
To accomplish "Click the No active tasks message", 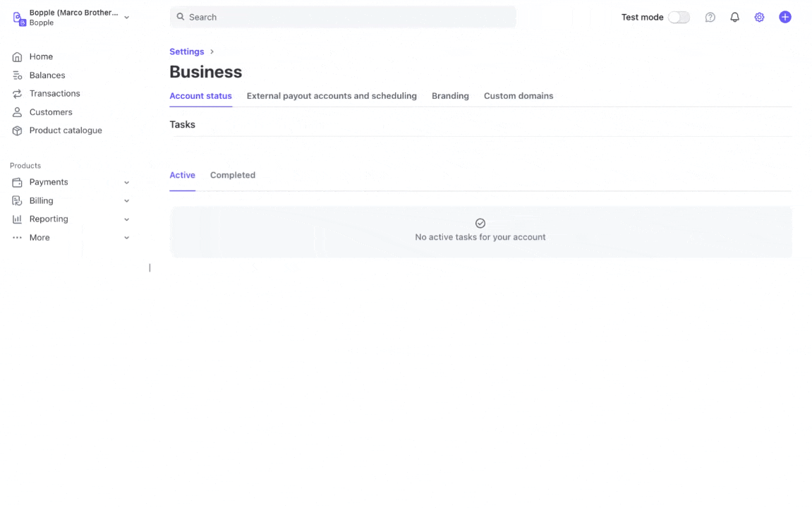I will point(480,237).
